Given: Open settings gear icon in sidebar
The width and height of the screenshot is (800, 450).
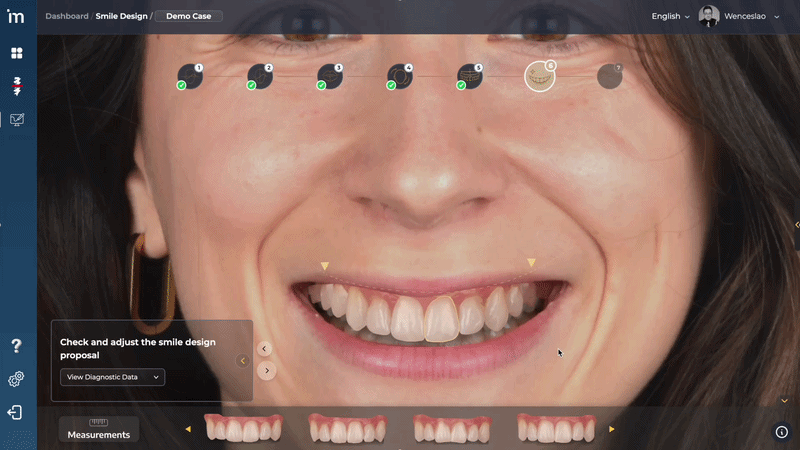Looking at the screenshot, I should point(17,379).
